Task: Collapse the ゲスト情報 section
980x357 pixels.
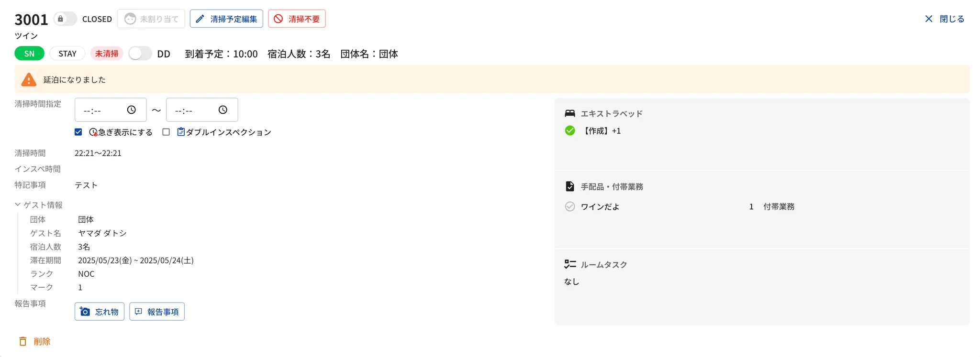Action: (x=18, y=205)
